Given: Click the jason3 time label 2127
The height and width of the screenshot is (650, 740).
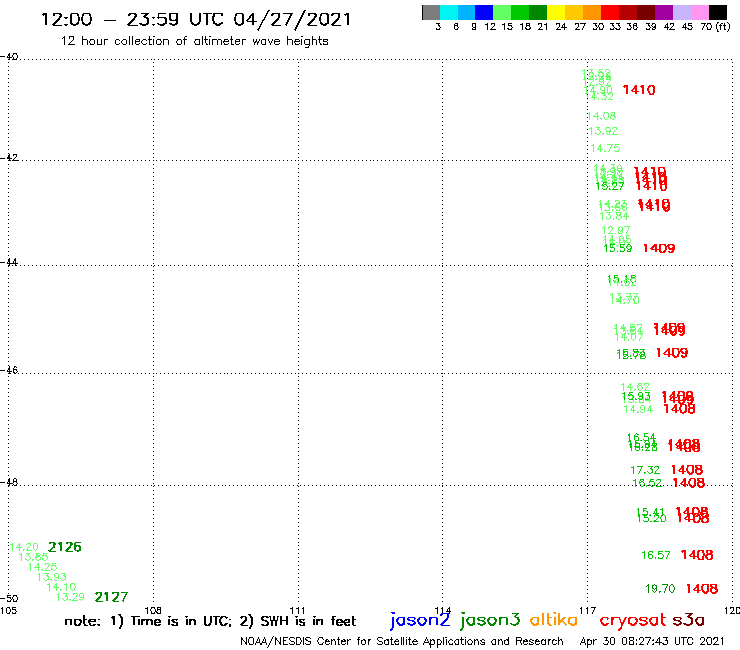Looking at the screenshot, I should tap(111, 597).
